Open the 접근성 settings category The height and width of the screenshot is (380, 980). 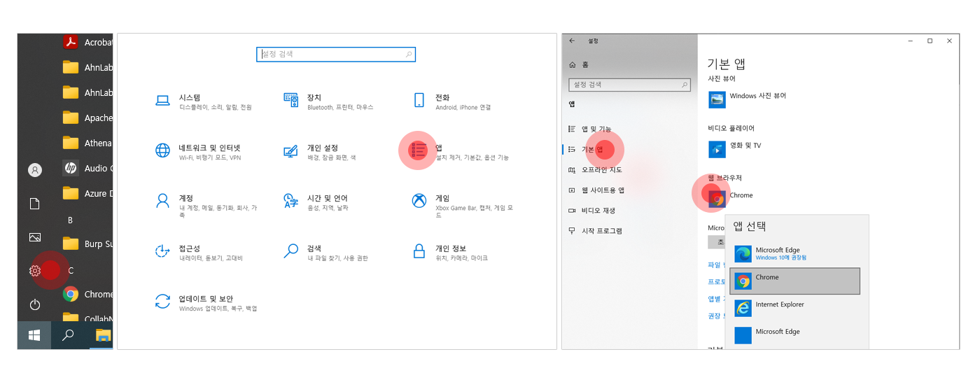199,253
